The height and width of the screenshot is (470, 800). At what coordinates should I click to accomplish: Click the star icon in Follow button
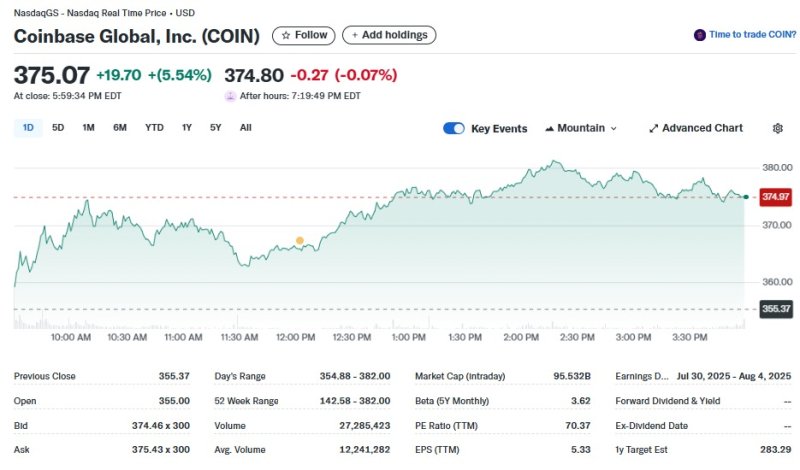pyautogui.click(x=286, y=35)
